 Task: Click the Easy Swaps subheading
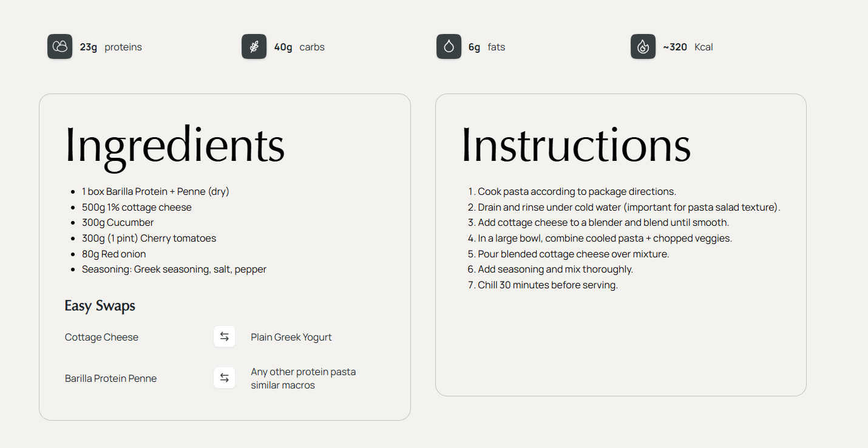[100, 305]
